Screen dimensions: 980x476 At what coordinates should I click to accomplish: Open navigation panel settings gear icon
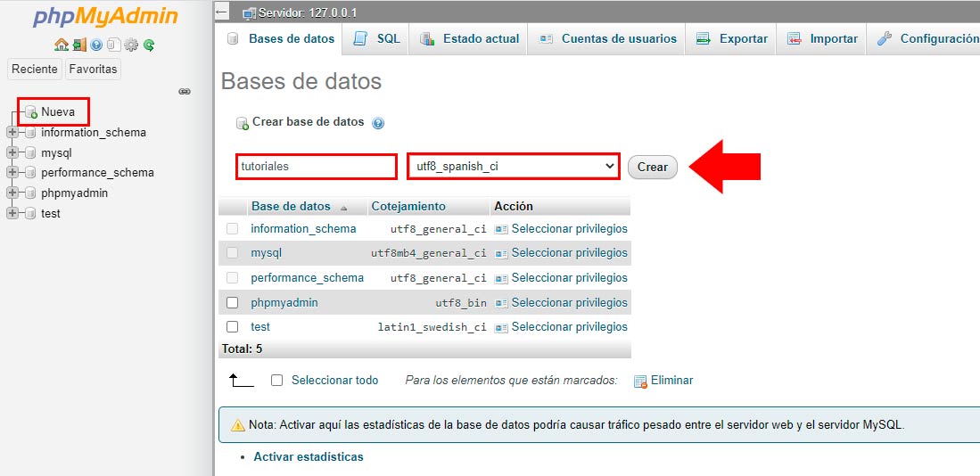coord(130,45)
